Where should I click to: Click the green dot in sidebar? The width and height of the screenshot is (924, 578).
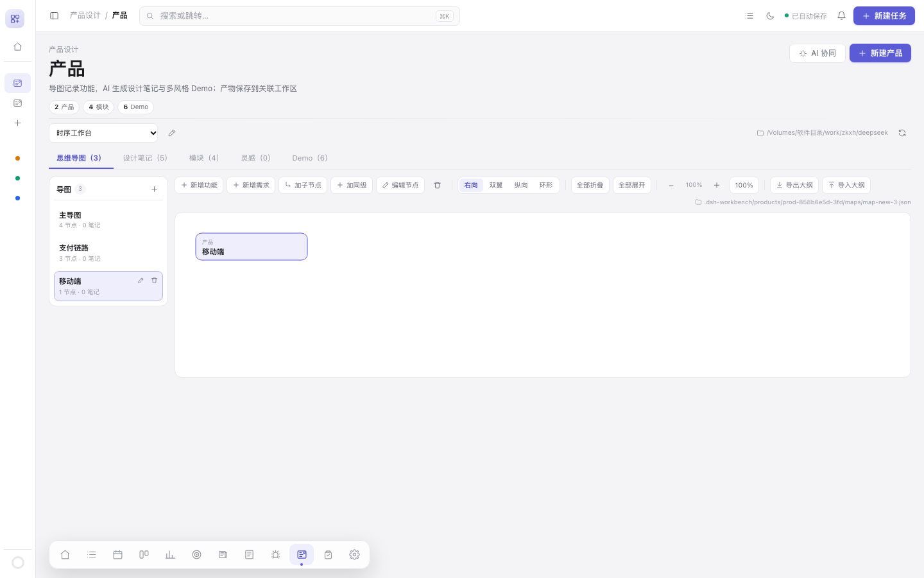tap(17, 178)
